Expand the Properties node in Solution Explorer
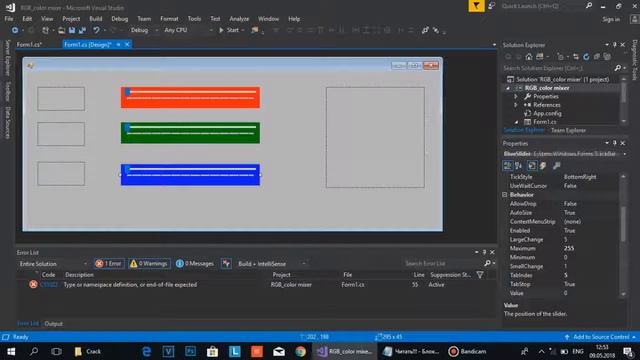 [x=516, y=97]
